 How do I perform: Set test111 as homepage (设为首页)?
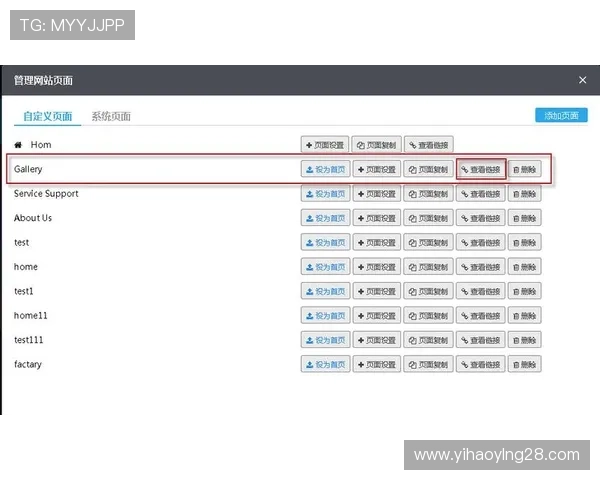[325, 340]
